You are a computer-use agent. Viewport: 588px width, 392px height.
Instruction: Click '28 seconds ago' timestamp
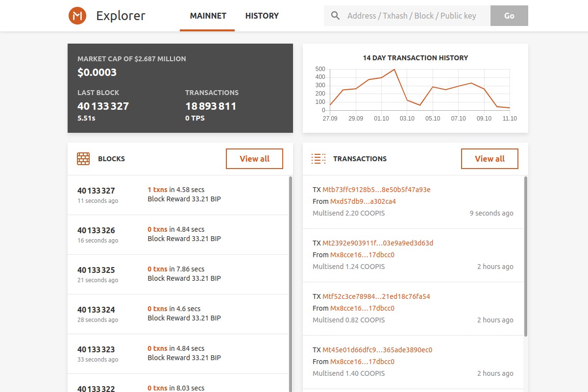98,320
